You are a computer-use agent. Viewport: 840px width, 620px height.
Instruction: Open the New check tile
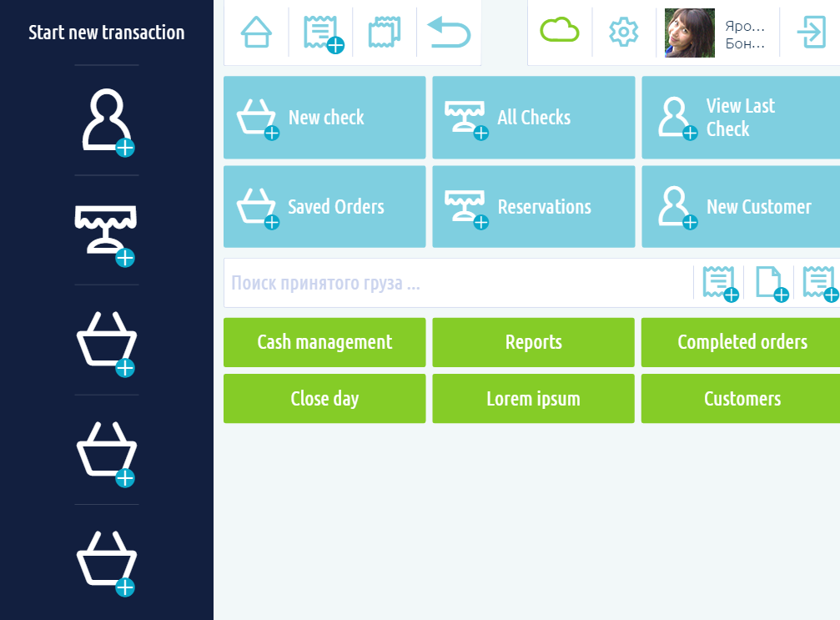click(x=324, y=118)
